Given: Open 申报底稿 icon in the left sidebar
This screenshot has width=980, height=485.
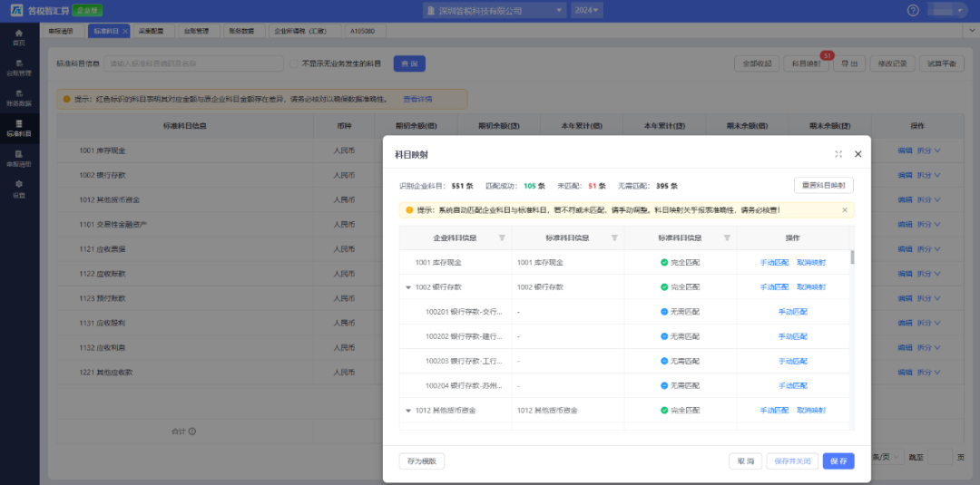Looking at the screenshot, I should click(19, 153).
